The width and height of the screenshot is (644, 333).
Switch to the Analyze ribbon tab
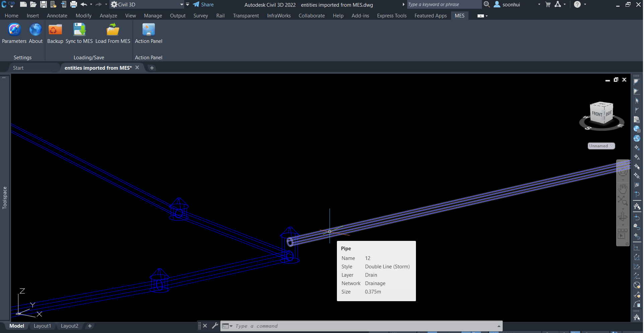point(109,16)
